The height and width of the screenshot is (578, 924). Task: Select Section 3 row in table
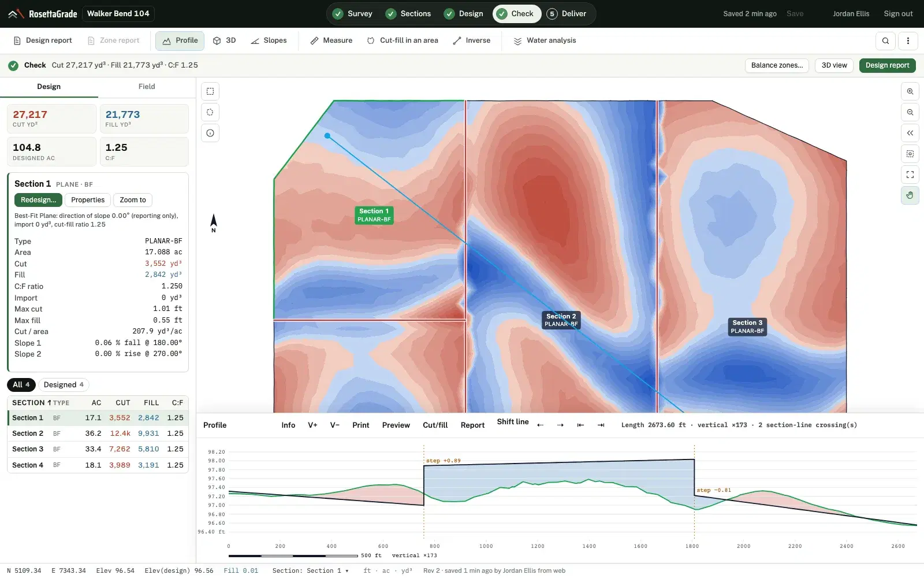coord(98,449)
